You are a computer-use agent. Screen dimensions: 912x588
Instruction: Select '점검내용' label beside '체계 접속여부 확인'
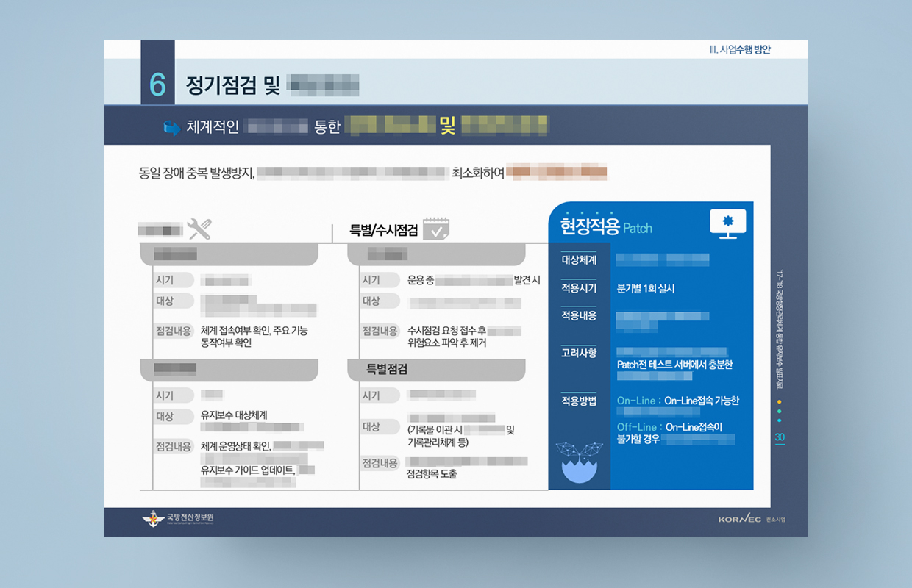(x=174, y=331)
